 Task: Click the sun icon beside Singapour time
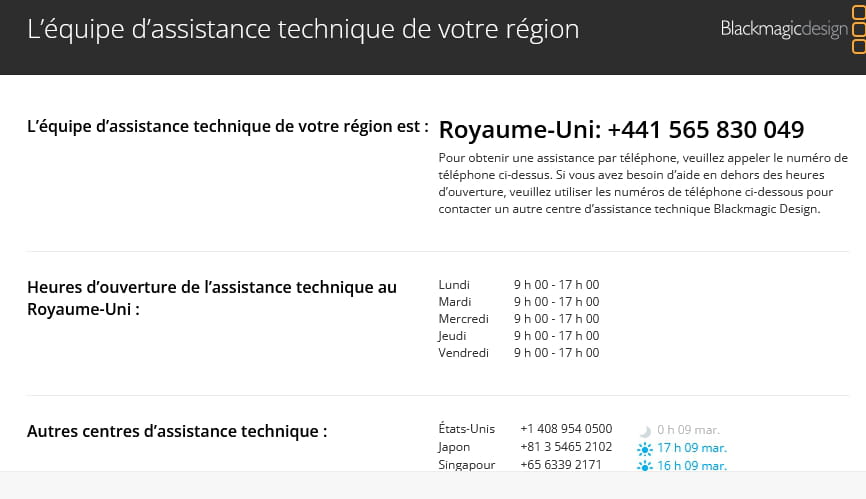click(x=645, y=466)
